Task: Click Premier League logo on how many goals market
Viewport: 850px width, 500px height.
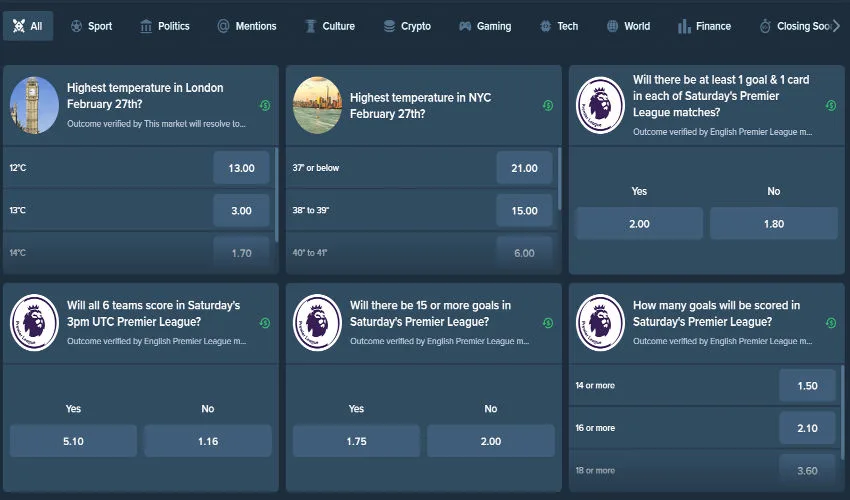Action: pos(600,323)
